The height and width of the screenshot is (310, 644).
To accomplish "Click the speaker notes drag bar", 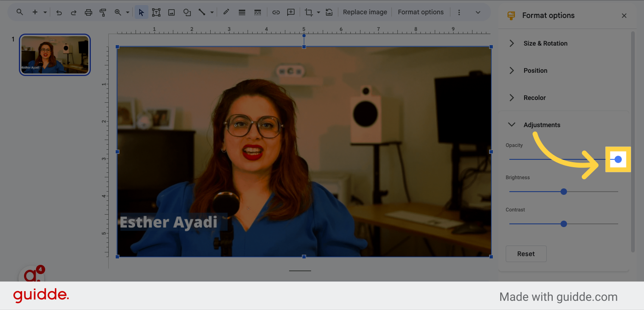I will [x=300, y=271].
